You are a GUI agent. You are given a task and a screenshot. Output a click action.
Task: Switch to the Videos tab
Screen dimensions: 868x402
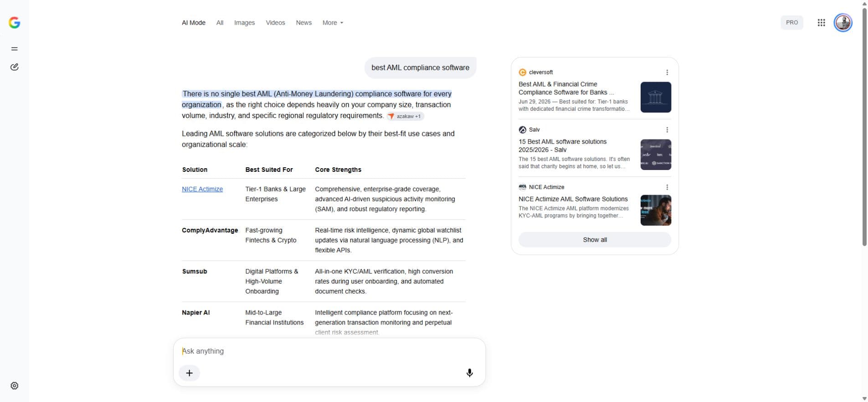coord(275,23)
